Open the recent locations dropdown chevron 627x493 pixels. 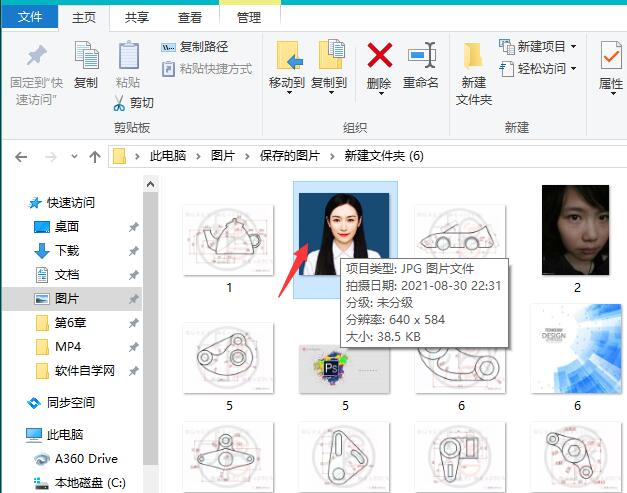click(74, 156)
